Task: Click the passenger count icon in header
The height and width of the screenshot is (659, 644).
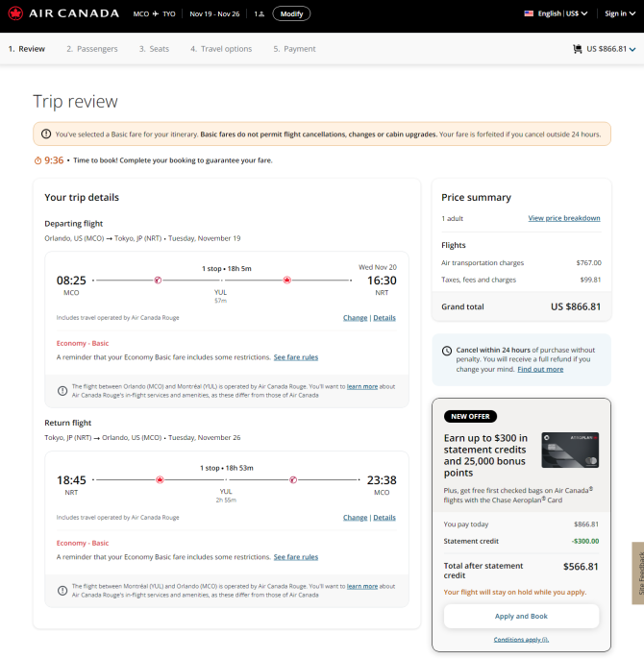Action: (260, 13)
